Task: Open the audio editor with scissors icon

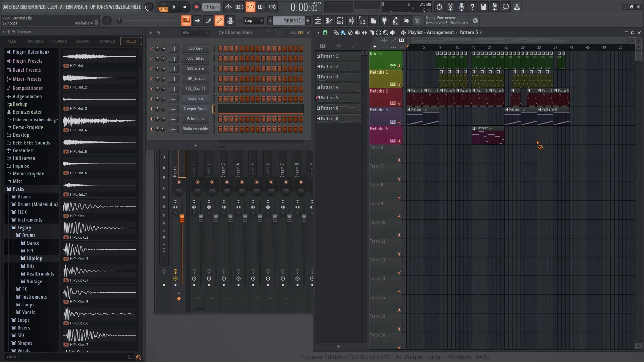Action: pos(450,7)
